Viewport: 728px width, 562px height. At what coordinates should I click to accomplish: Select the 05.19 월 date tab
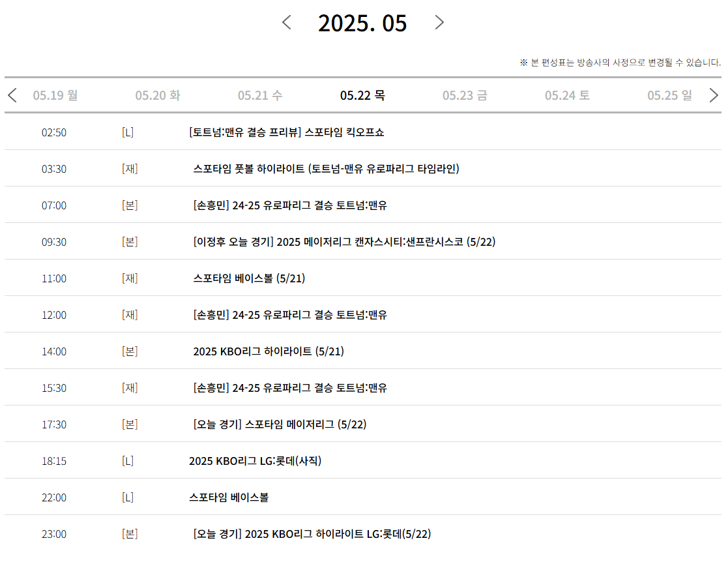[x=55, y=95]
